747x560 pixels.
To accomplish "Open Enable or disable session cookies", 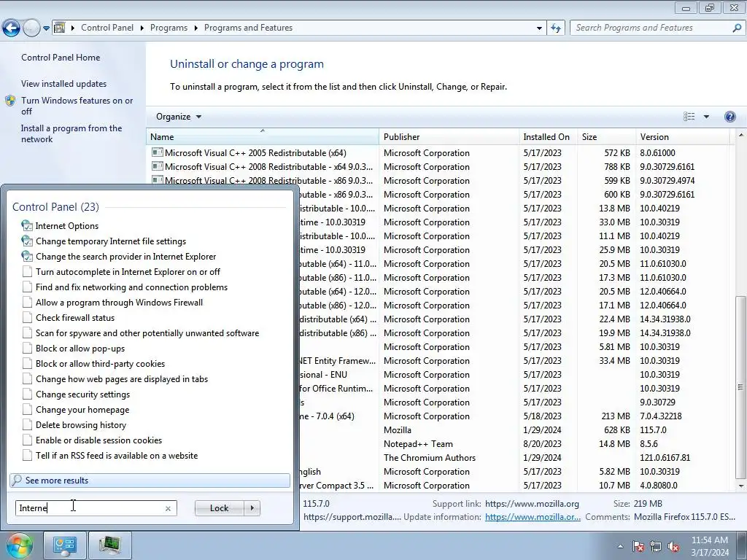I will pyautogui.click(x=98, y=440).
